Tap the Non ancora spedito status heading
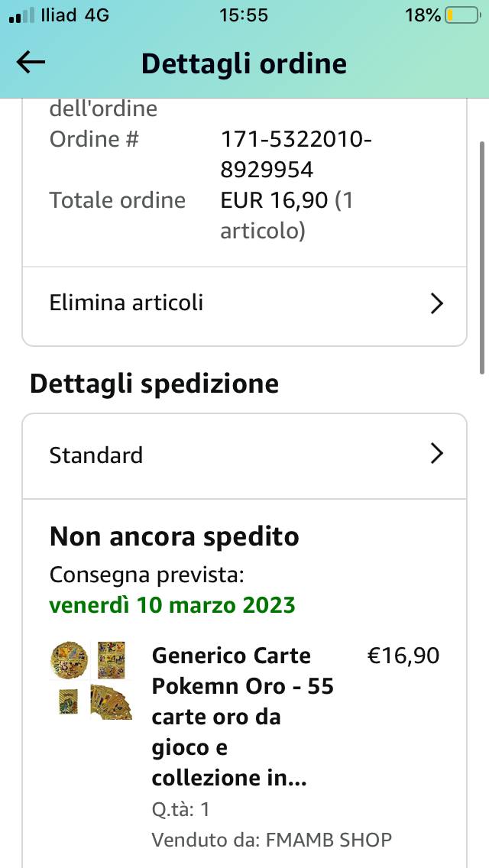 coord(174,537)
